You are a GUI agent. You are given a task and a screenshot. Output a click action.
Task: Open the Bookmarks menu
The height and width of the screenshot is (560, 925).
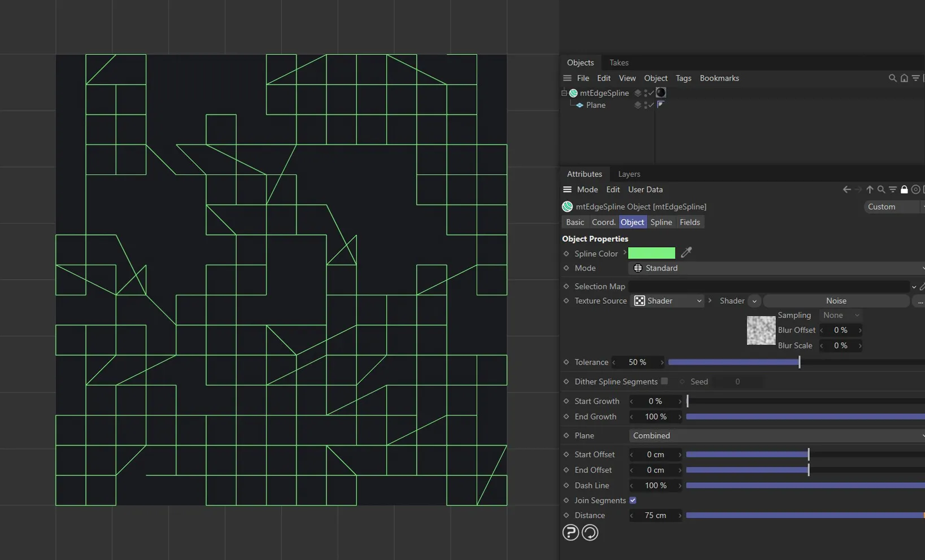719,78
